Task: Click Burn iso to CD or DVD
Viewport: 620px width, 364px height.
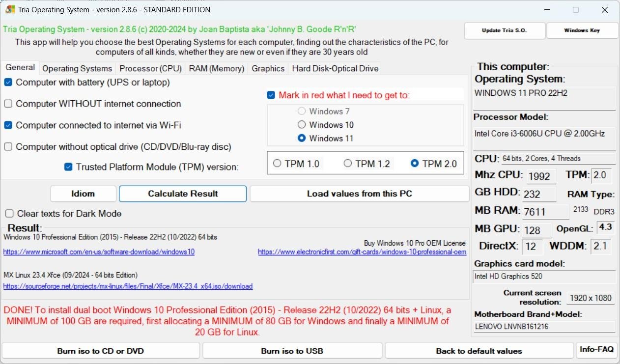Action: 101,351
